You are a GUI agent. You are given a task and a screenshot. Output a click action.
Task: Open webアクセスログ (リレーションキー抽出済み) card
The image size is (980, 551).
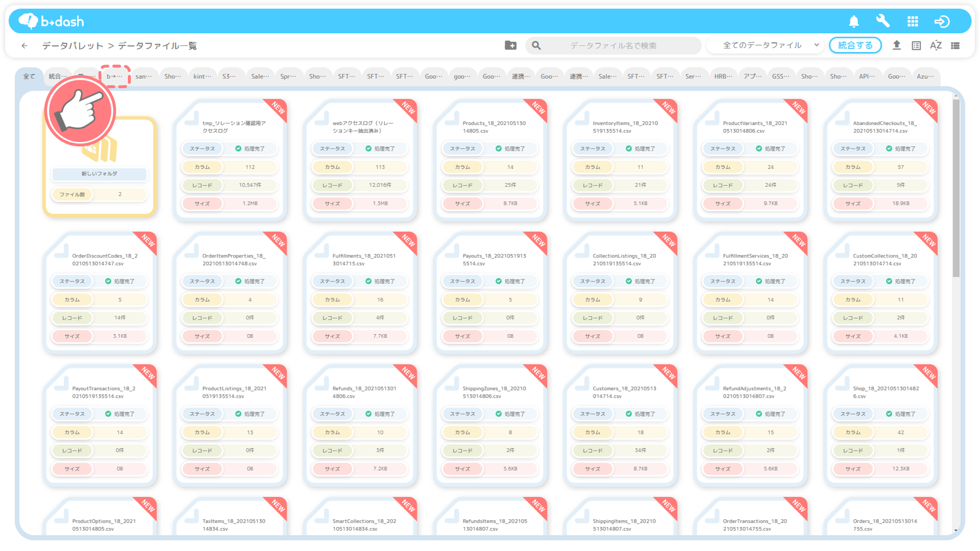[x=360, y=161]
